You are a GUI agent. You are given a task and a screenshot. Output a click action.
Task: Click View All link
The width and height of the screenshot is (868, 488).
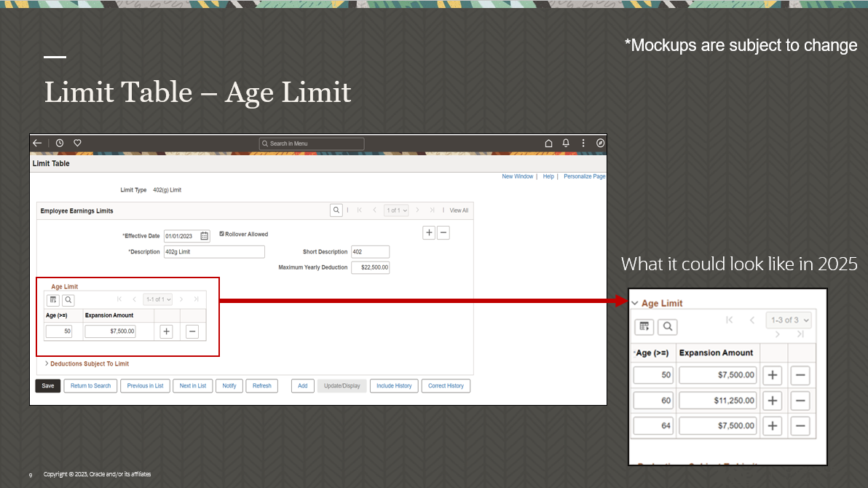tap(459, 210)
